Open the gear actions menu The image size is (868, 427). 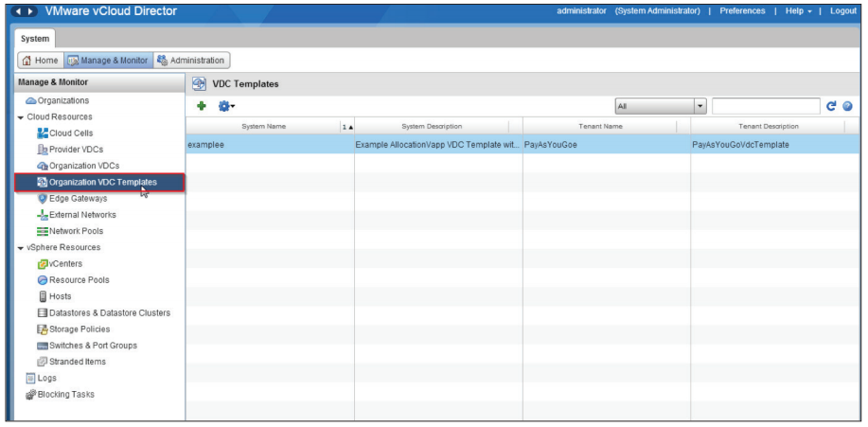pyautogui.click(x=226, y=106)
